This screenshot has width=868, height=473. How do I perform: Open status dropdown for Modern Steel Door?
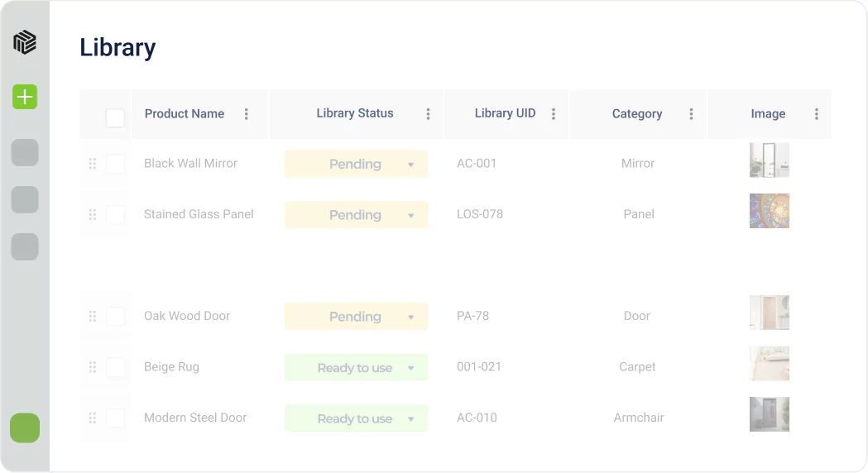click(410, 419)
